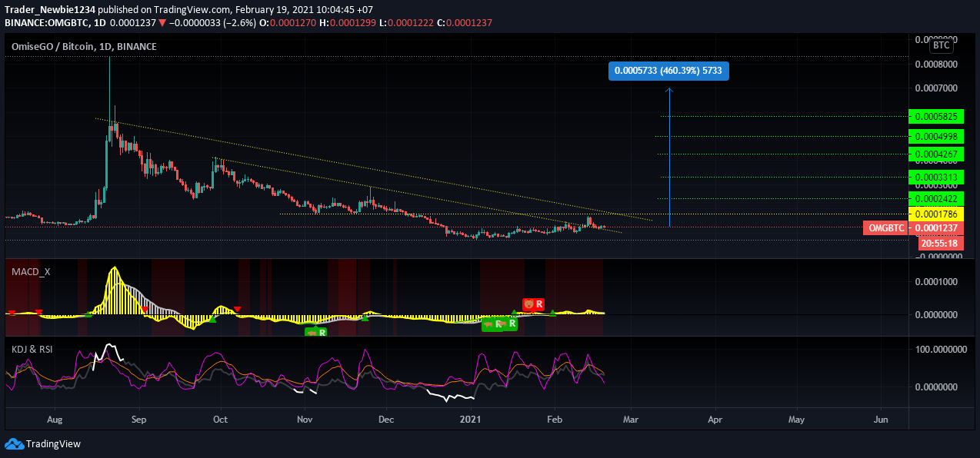Screen dimensions: 980x458
Task: Click the TradingView wordmark text at bottom
Action: [53, 444]
